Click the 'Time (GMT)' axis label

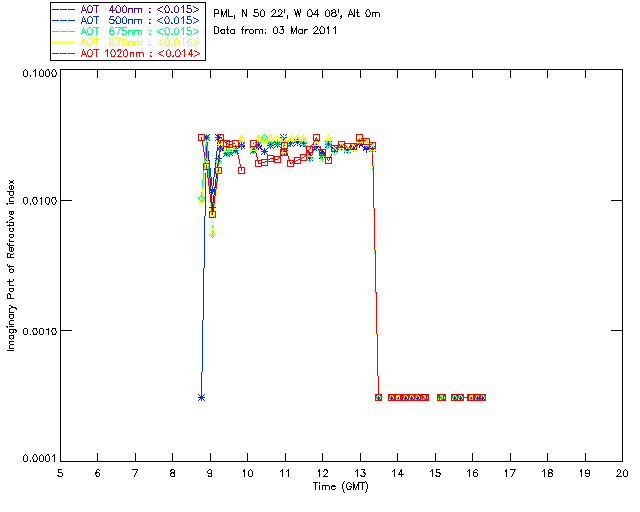click(341, 487)
